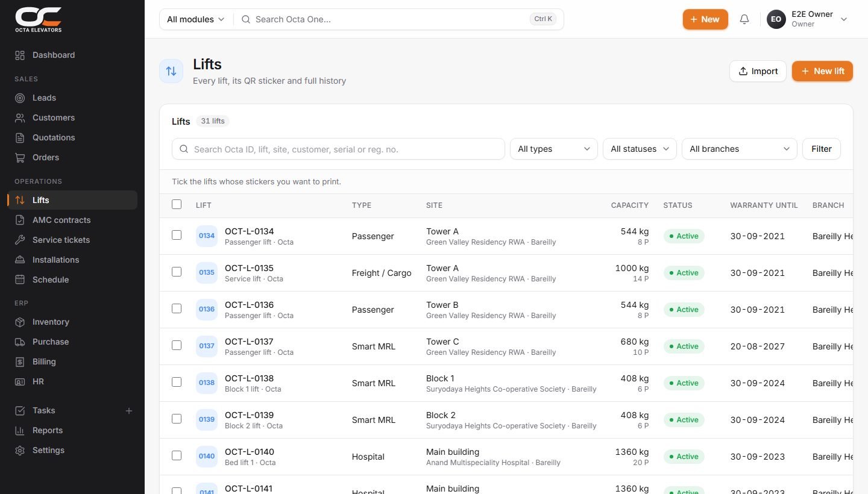Click the Quotations document icon
The height and width of the screenshot is (494, 868).
pyautogui.click(x=20, y=138)
